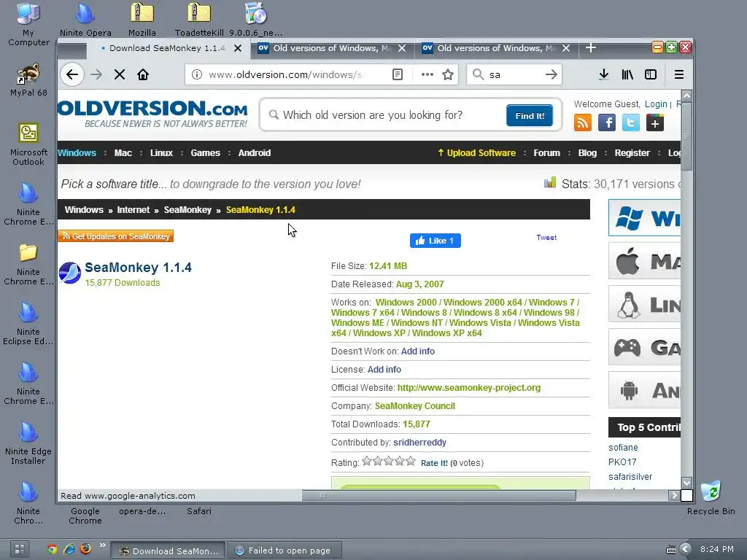The height and width of the screenshot is (560, 747).
Task: Open Windows category banner in sidebar
Action: [x=645, y=218]
